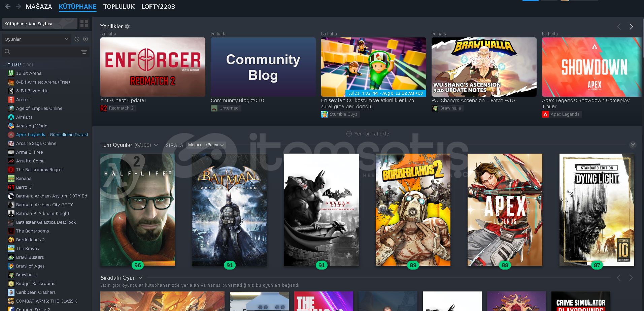This screenshot has height=311, width=644.
Task: Go to Kütüphane Ana Sayfası
Action: (x=40, y=24)
